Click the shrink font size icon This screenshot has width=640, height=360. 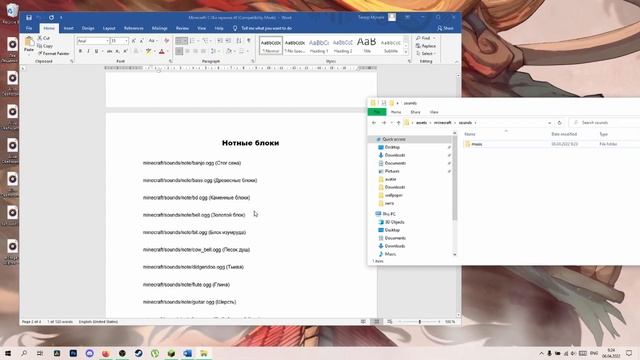pyautogui.click(x=141, y=41)
